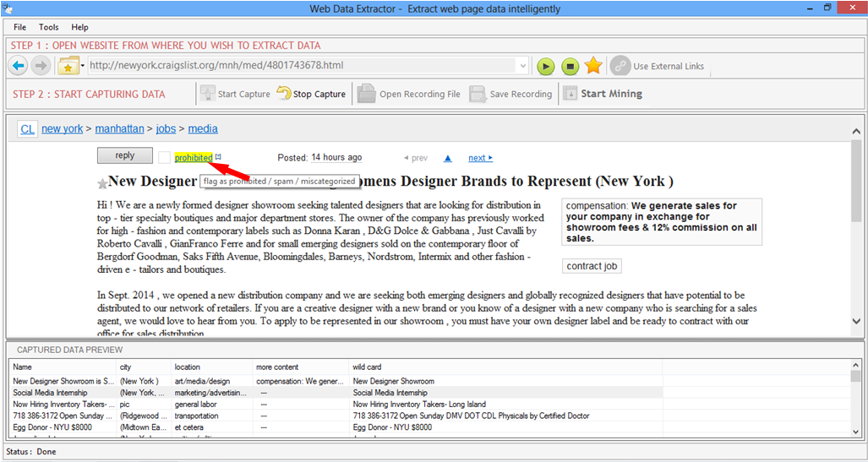Follow the manhattan breadcrumb link

(119, 129)
